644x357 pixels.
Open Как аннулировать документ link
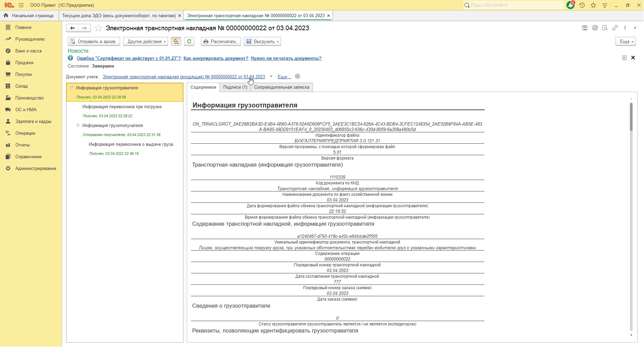coord(216,58)
